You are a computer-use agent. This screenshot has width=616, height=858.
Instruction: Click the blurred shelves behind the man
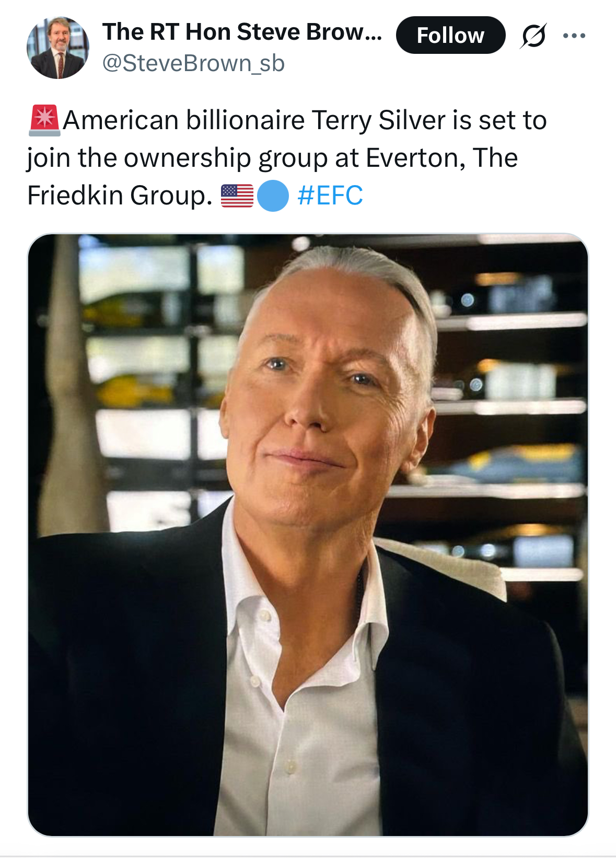point(512,366)
